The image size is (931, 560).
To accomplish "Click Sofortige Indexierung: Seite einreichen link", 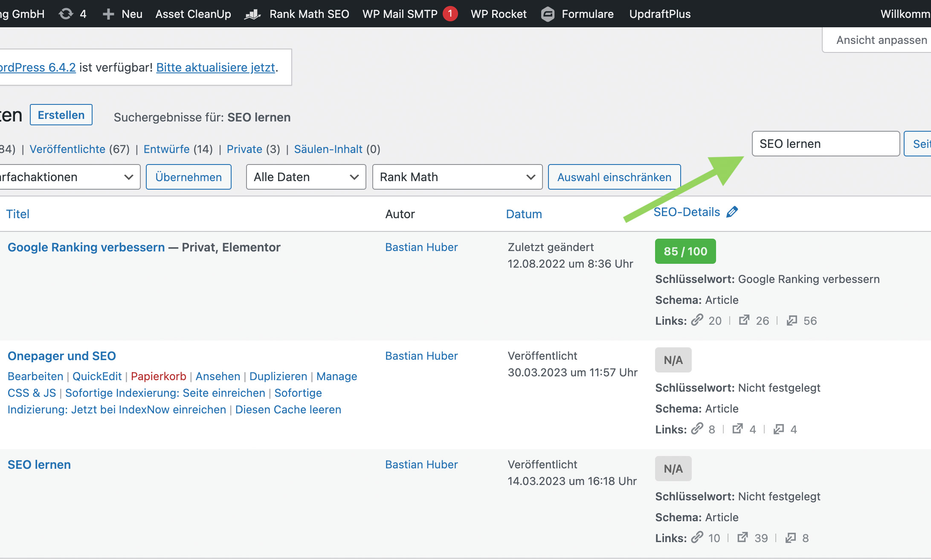I will click(165, 393).
